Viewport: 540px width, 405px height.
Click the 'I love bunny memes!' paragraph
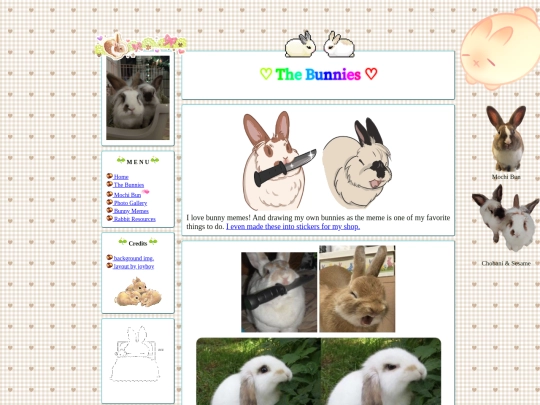coord(318,222)
